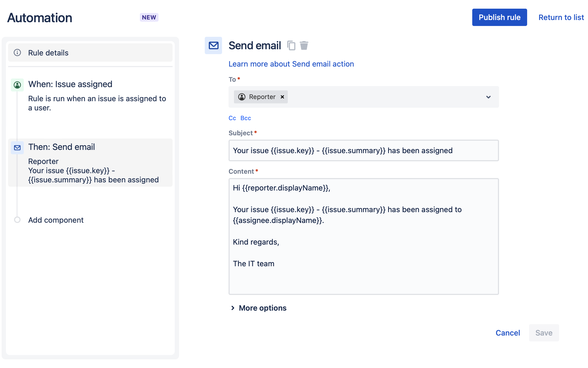This screenshot has height=368, width=588.
Task: Delete the Send email action via trash icon
Action: click(304, 45)
